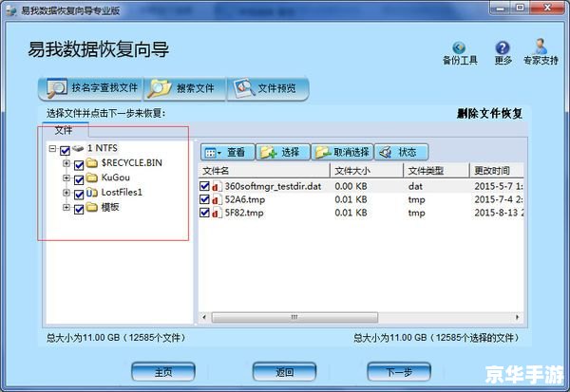Select the 52A6.tmp file name
Screen dimensions: 570x392
245,200
